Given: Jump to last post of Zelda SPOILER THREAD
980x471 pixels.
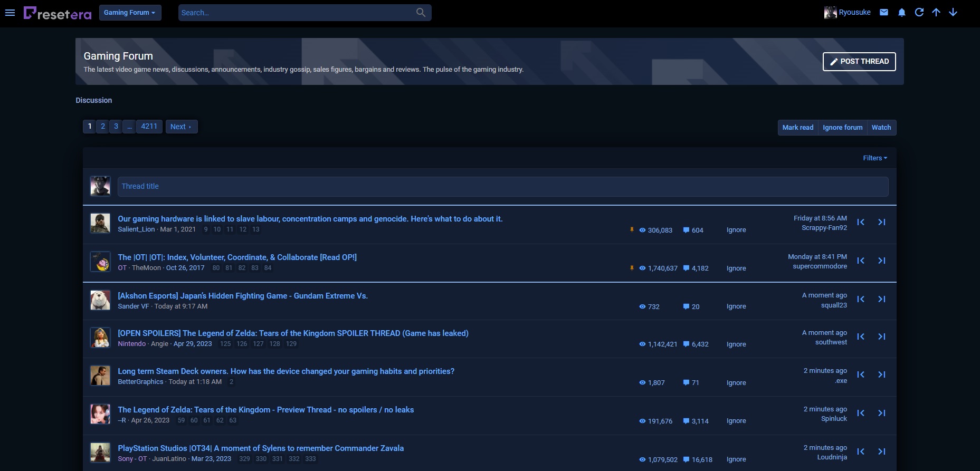Looking at the screenshot, I should tap(882, 337).
